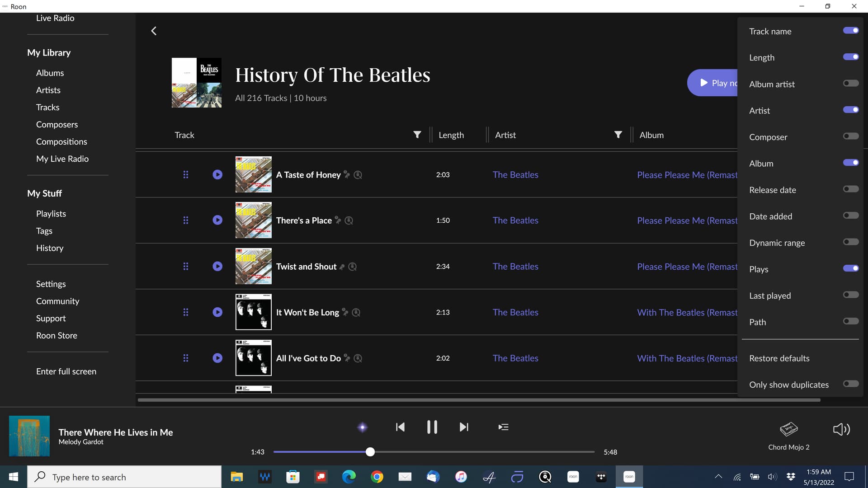Screen dimensions: 868x488
Task: Open the Roon Store
Action: click(x=57, y=335)
